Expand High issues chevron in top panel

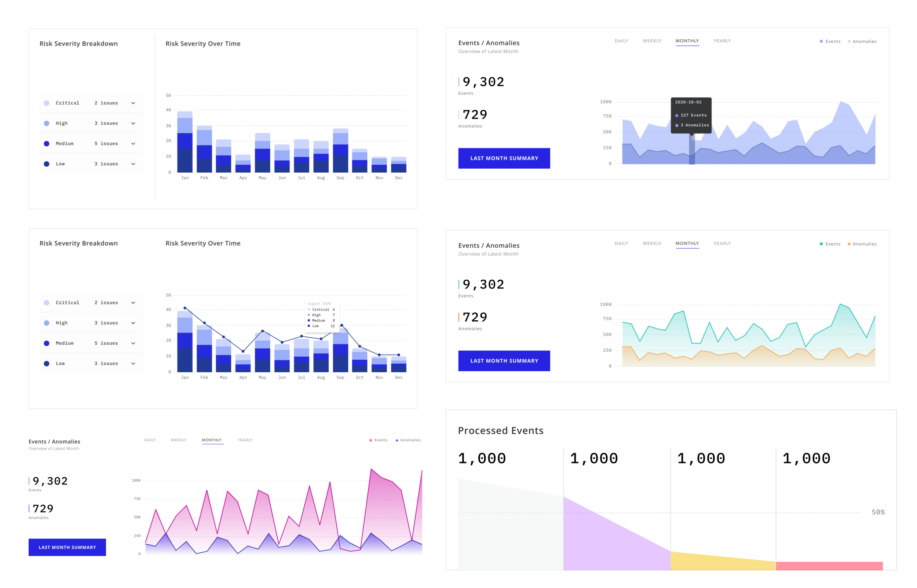click(x=133, y=123)
